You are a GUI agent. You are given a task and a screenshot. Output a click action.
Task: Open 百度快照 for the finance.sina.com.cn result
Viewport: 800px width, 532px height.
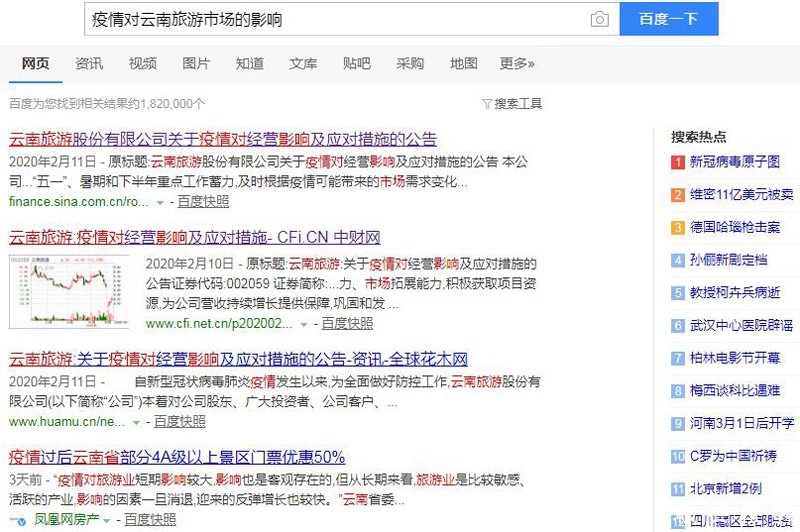203,202
